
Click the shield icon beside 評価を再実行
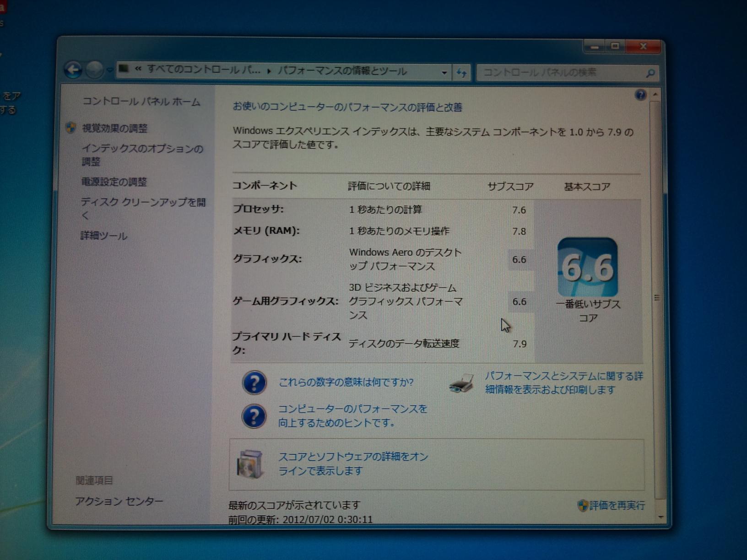pos(583,505)
